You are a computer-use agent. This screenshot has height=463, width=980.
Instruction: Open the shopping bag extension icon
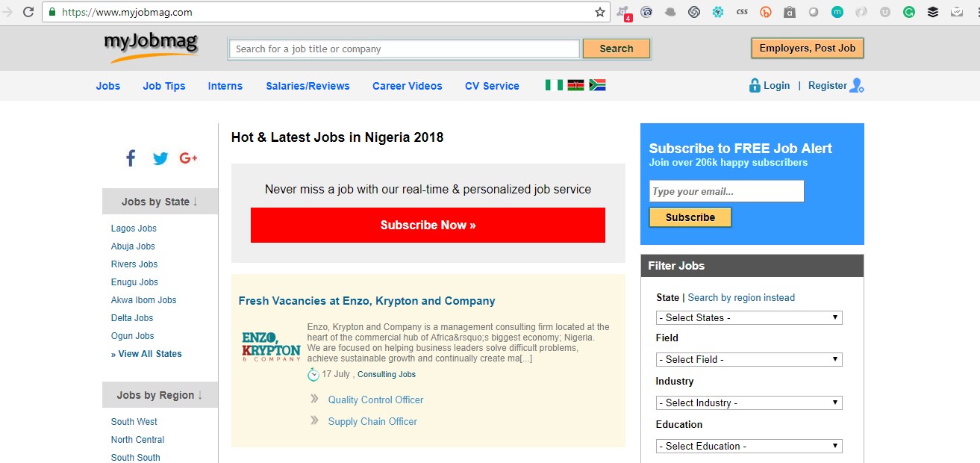790,12
